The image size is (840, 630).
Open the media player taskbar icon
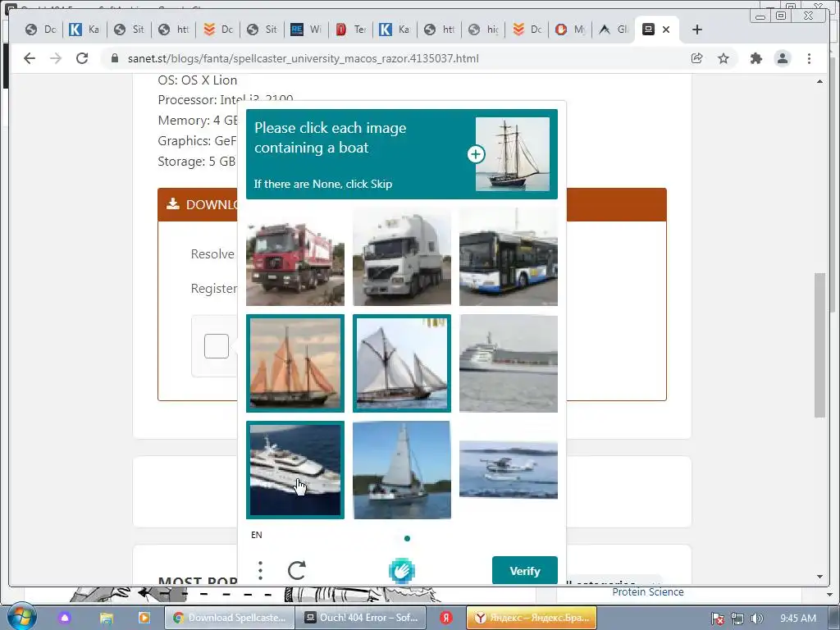(x=144, y=618)
